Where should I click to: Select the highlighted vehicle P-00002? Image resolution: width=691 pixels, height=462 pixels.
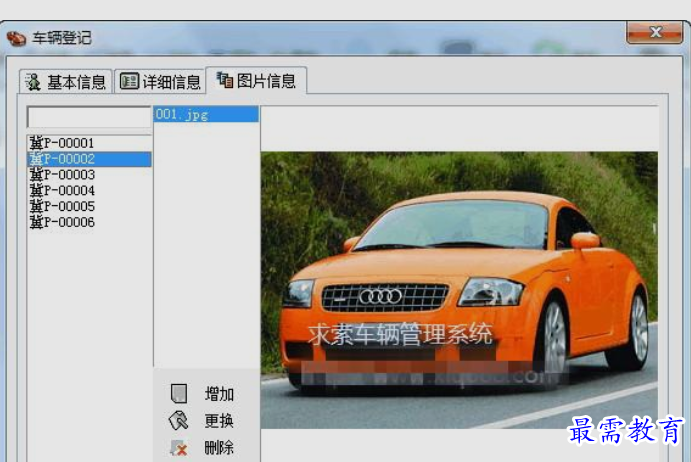[89, 159]
